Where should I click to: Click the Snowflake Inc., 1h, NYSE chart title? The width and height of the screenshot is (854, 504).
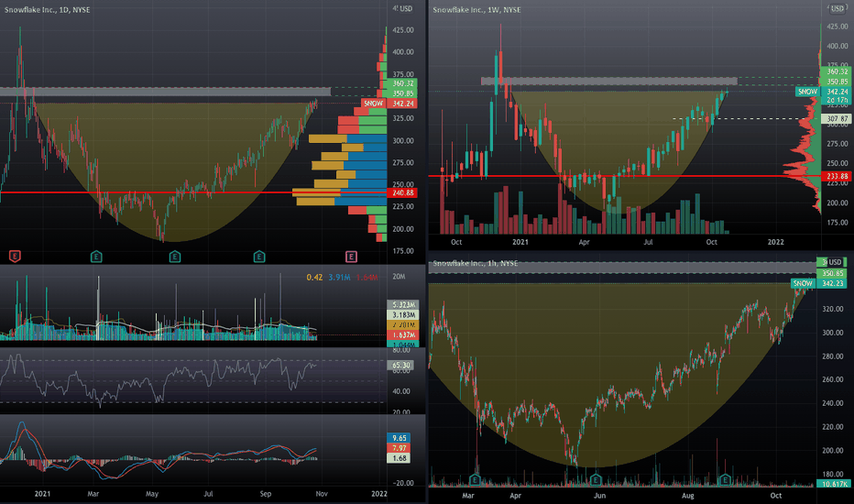tap(475, 263)
